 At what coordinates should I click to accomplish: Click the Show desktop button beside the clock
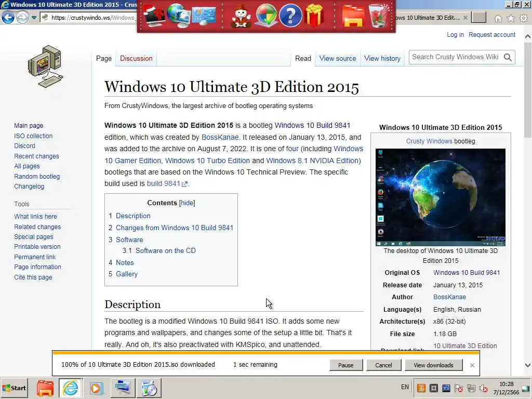click(x=526, y=388)
